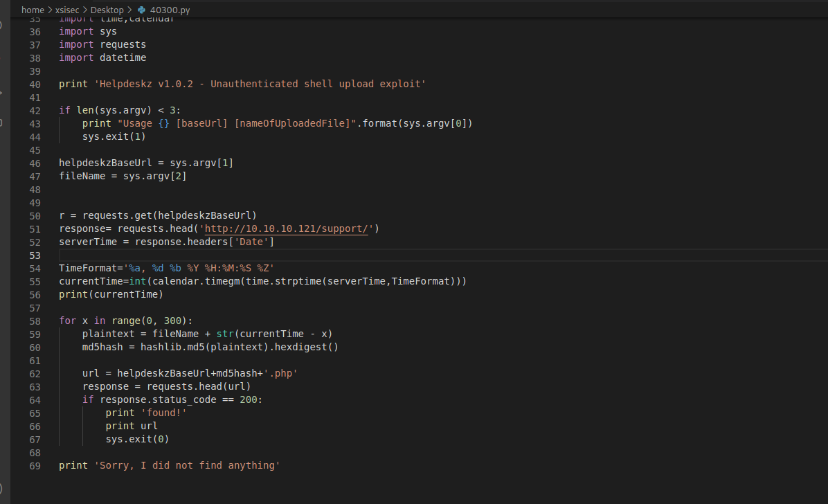Screen dimensions: 828x504
Task: Select line 53 via its line number
Action: 35,255
